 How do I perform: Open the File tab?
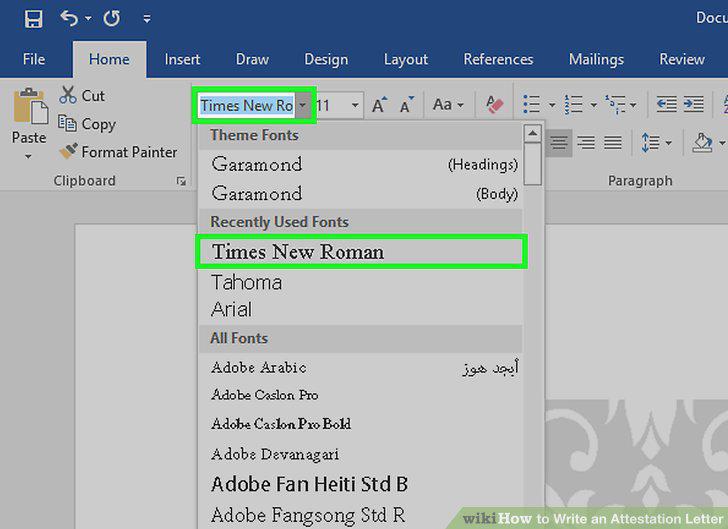34,59
